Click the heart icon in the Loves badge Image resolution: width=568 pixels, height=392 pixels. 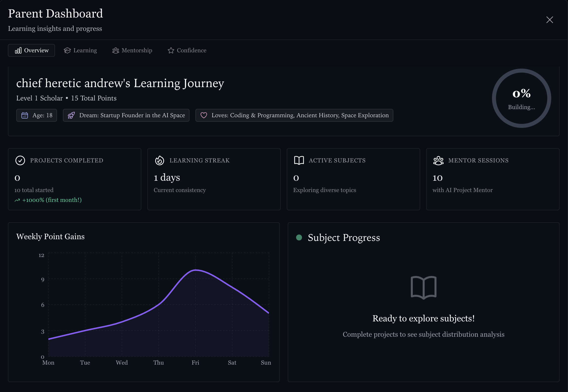pos(204,115)
